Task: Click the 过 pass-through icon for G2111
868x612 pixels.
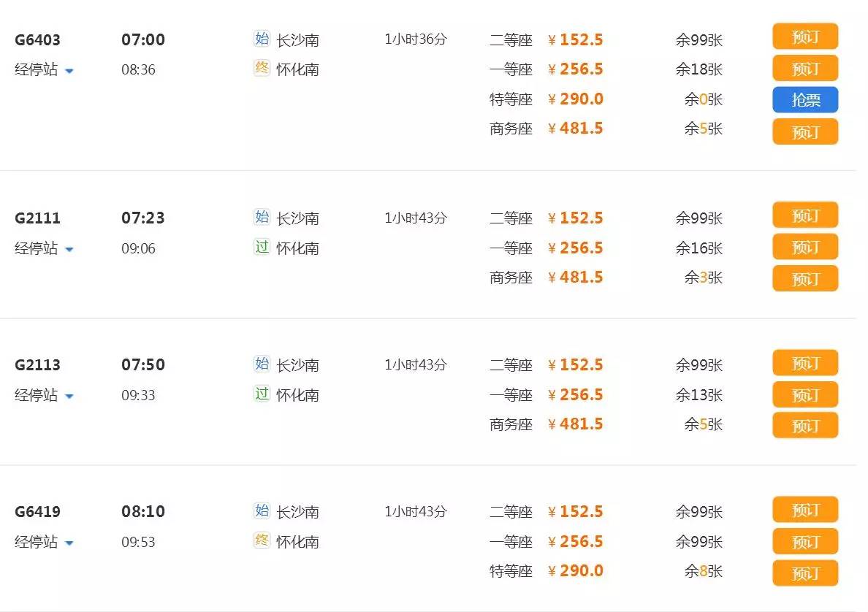Action: click(x=262, y=248)
